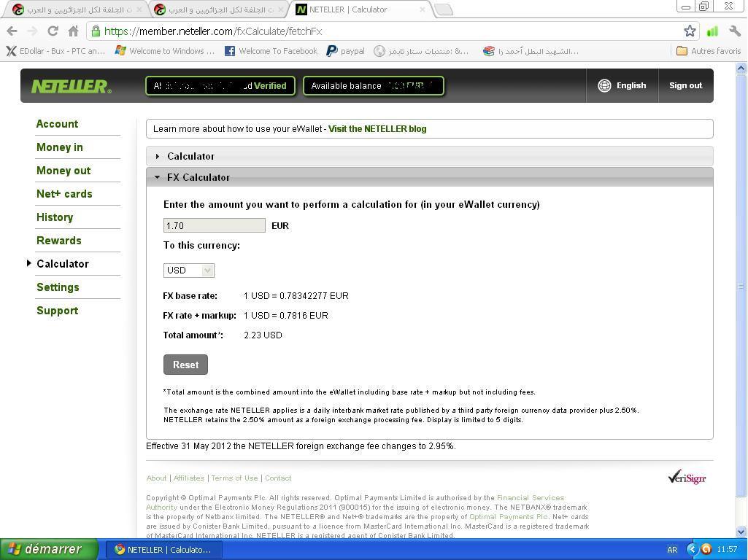
Task: Click the scrollbar up arrow
Action: pyautogui.click(x=741, y=68)
